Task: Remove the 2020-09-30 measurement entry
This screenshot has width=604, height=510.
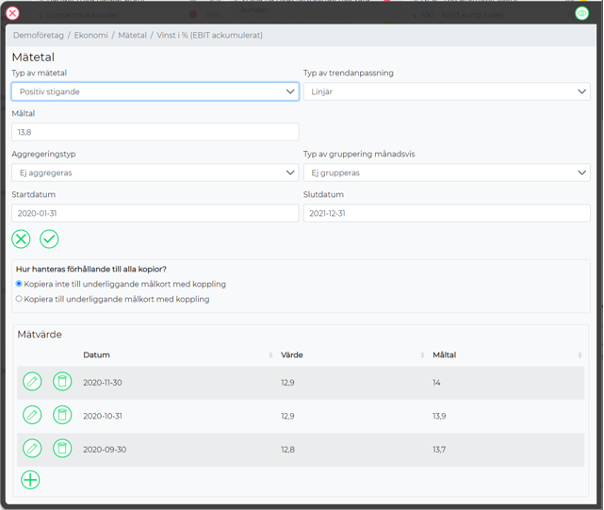Action: coord(62,448)
